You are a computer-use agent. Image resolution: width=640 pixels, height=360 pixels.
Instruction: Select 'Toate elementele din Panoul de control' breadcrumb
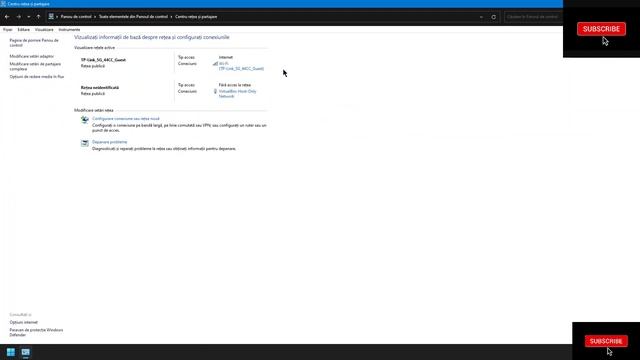[x=133, y=17]
